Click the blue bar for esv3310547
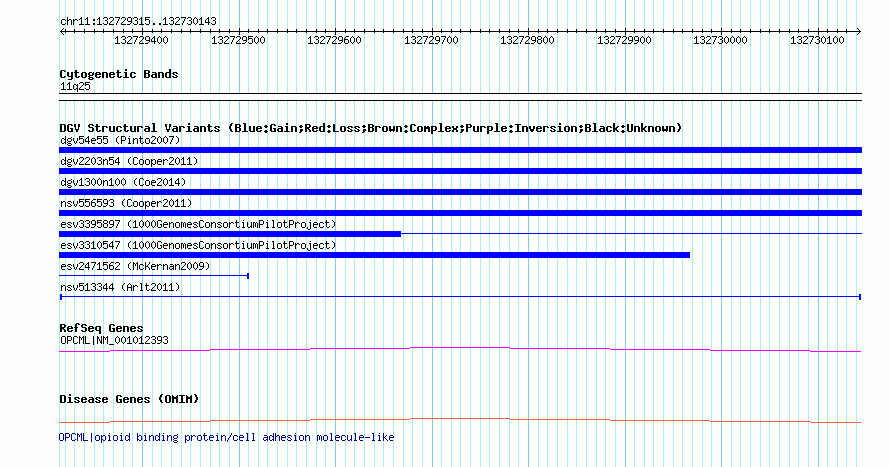The width and height of the screenshot is (890, 467). (x=375, y=255)
